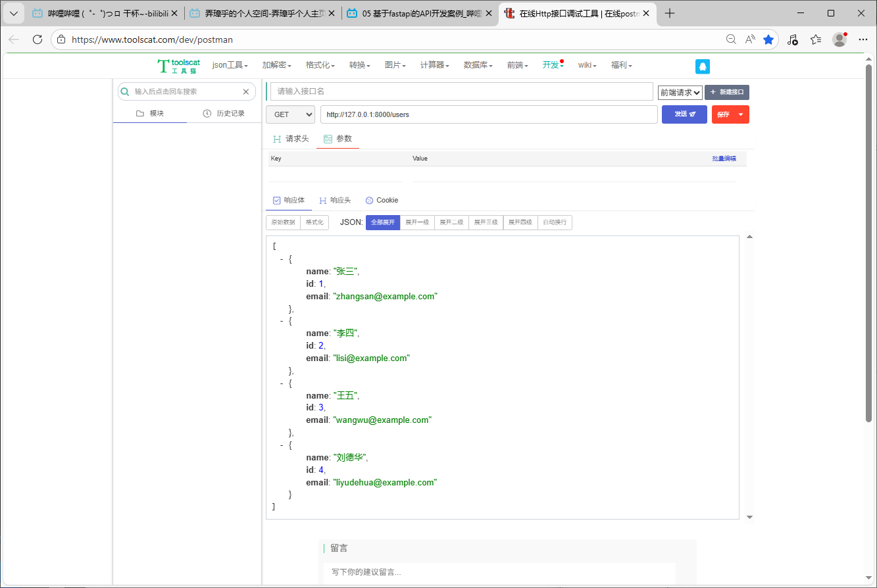Click the 批量编辑 link

(x=724, y=159)
